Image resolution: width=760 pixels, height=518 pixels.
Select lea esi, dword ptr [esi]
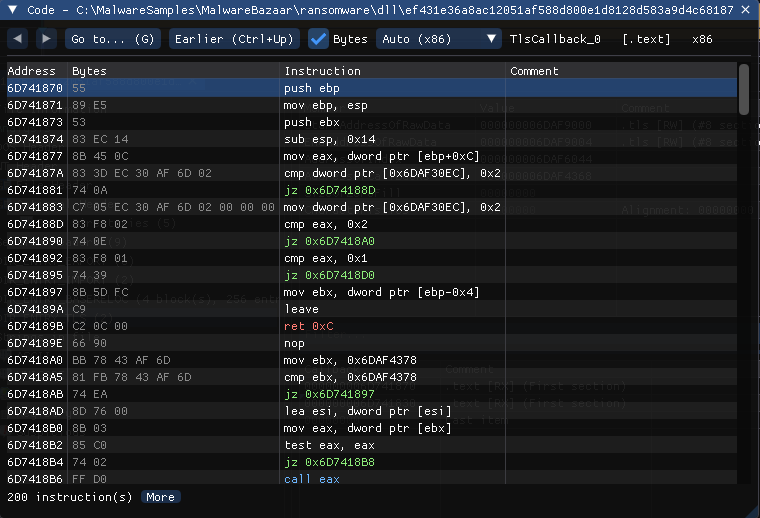[368, 411]
